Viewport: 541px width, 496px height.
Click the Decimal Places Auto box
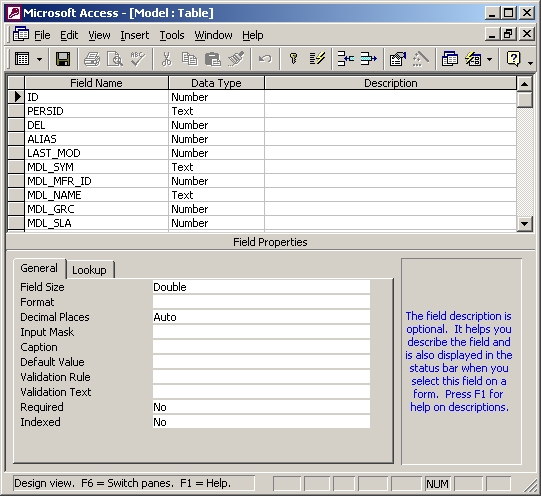point(261,317)
